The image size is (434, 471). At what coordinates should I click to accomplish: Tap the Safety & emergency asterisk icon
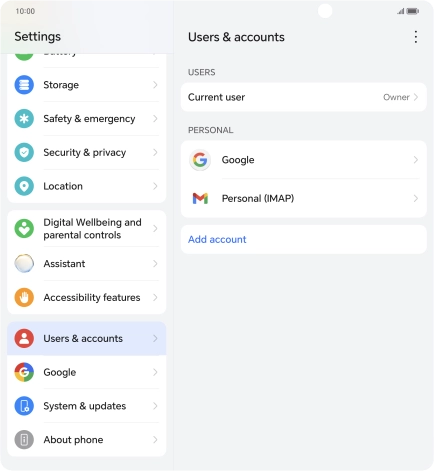tap(24, 119)
